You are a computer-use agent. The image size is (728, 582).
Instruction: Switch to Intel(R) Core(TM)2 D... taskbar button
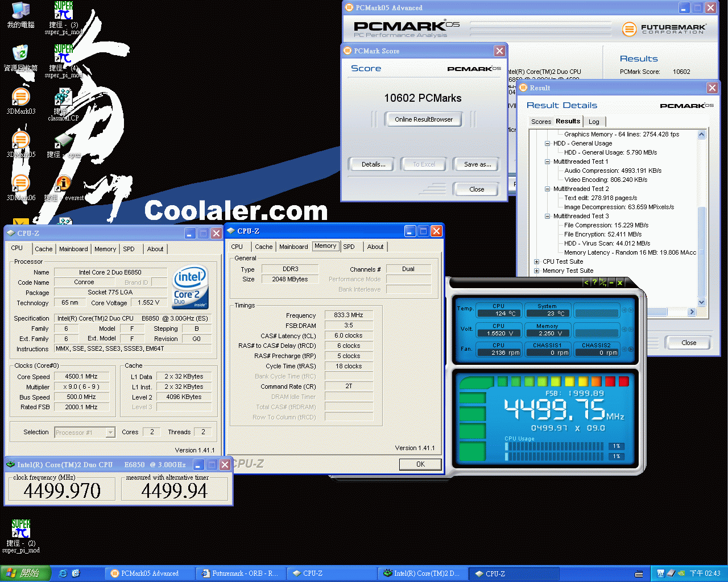(x=423, y=573)
